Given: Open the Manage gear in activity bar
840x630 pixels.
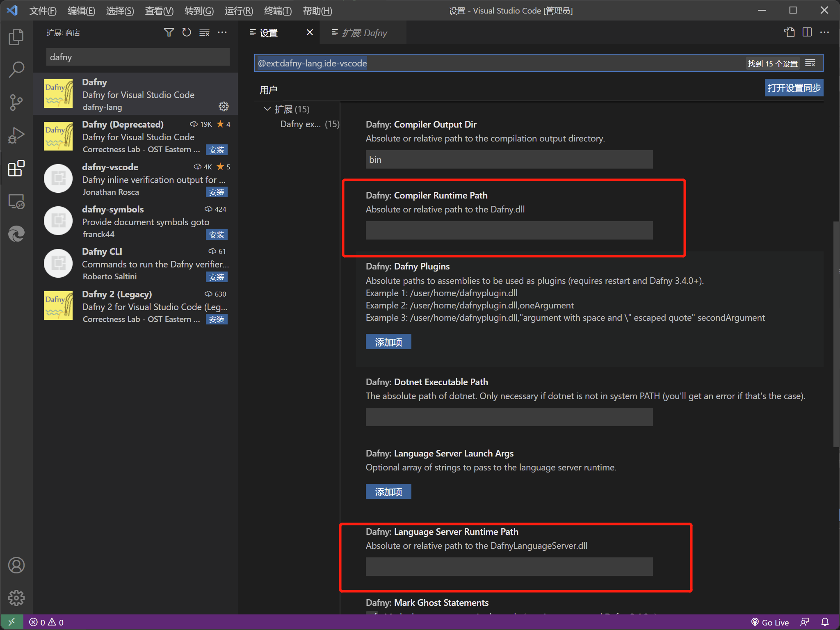Looking at the screenshot, I should click(x=16, y=598).
